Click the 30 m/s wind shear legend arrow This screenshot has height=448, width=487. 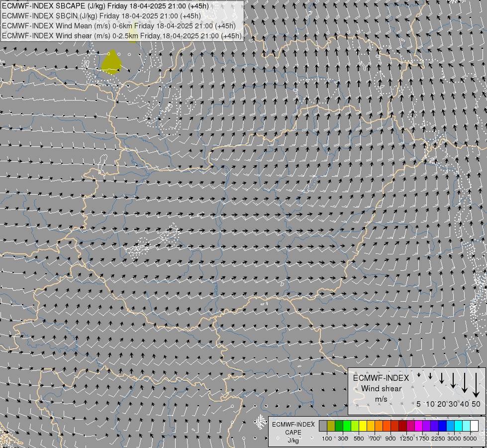(453, 380)
